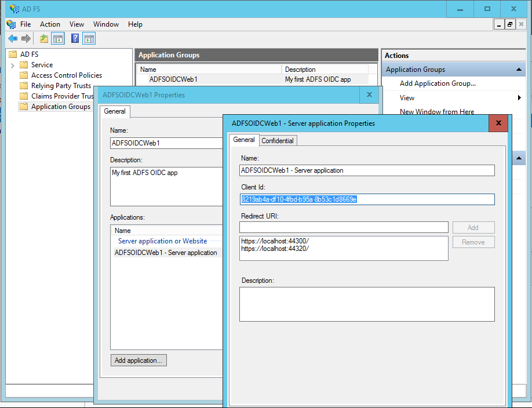Image resolution: width=532 pixels, height=408 pixels.
Task: Select Relying Party Trusts in the tree
Action: pos(61,86)
